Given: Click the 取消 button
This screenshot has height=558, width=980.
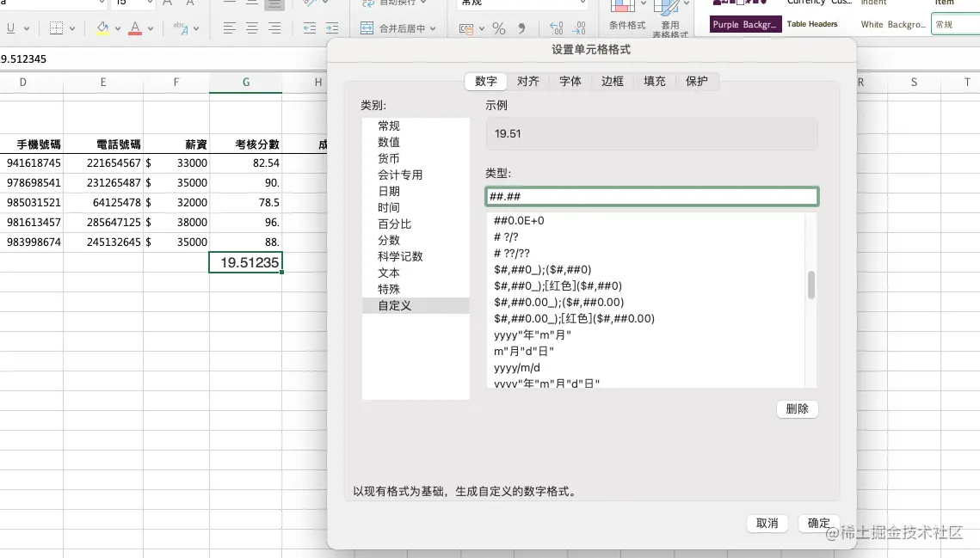Looking at the screenshot, I should coord(767,523).
